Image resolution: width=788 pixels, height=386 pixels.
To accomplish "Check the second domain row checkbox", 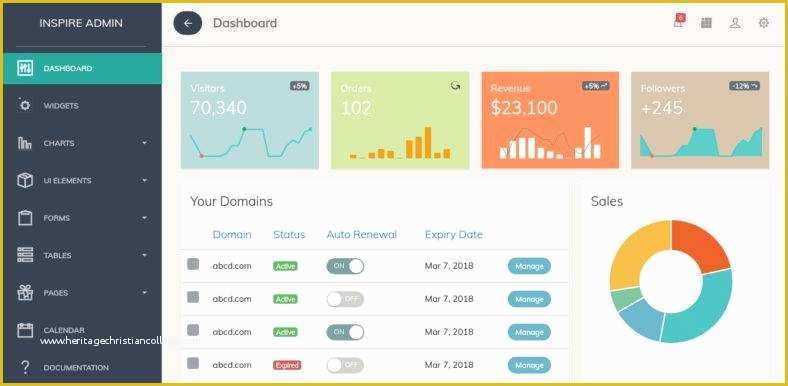I will (x=193, y=297).
